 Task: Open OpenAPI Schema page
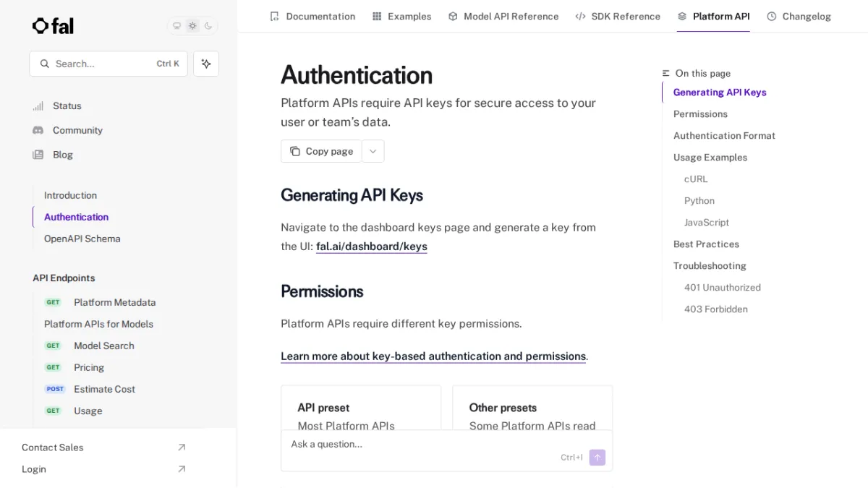click(x=82, y=239)
